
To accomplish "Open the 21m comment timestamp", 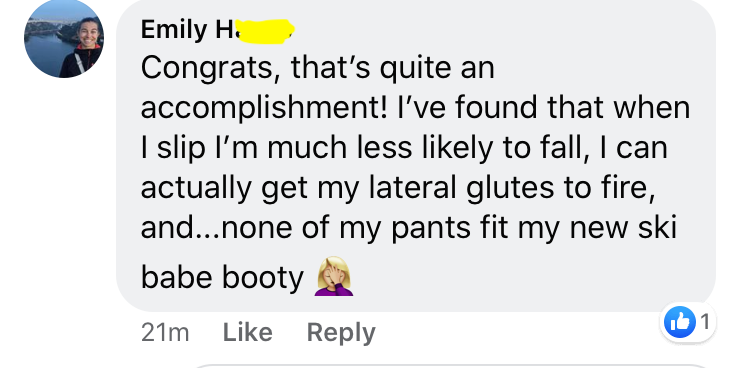I will pyautogui.click(x=165, y=333).
